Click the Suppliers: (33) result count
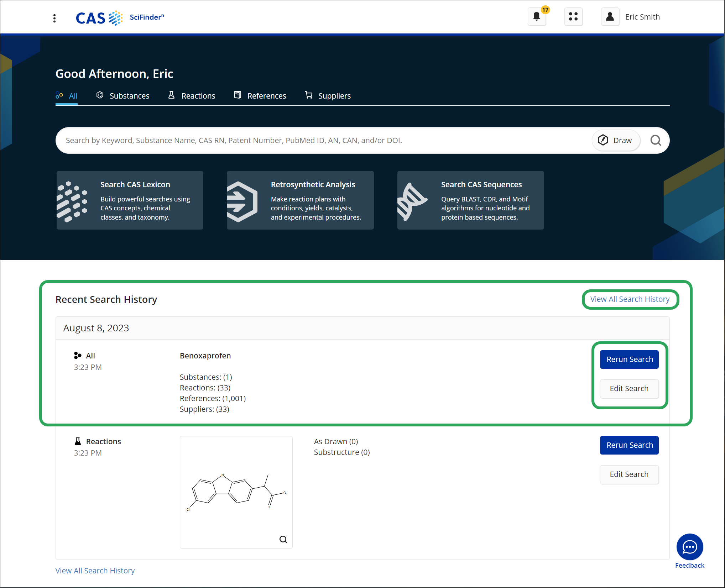Image resolution: width=725 pixels, height=588 pixels. 204,409
